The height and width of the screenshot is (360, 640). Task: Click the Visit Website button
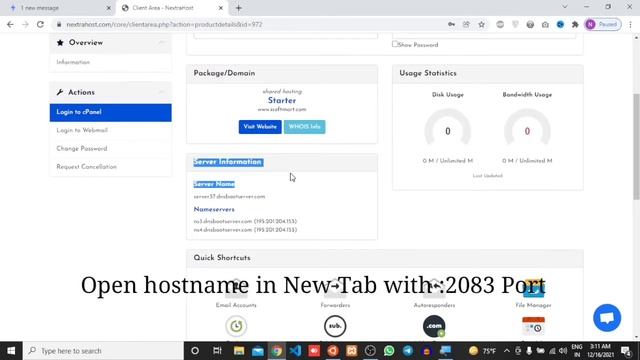click(260, 127)
